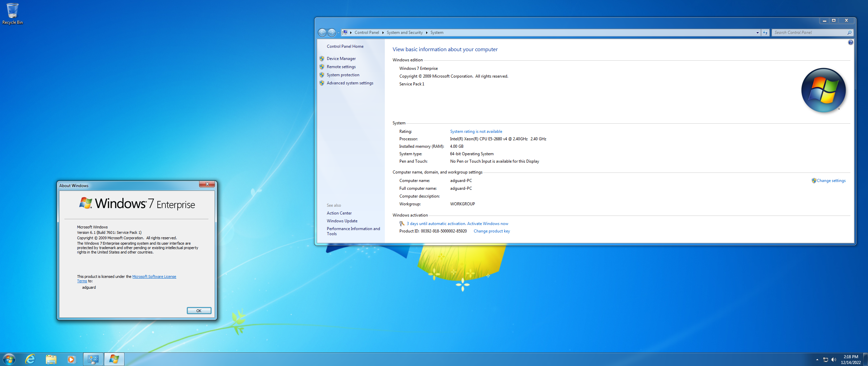The image size is (868, 366).
Task: Click the keys icon beside the activation notice
Action: point(402,224)
